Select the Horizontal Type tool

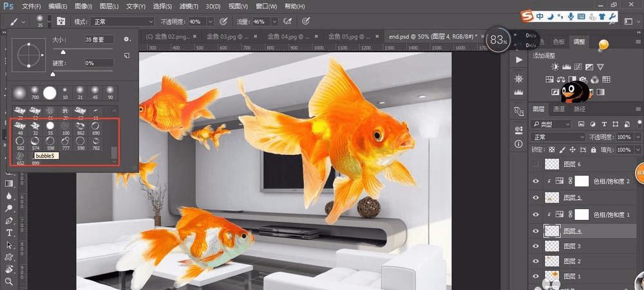pyautogui.click(x=9, y=233)
